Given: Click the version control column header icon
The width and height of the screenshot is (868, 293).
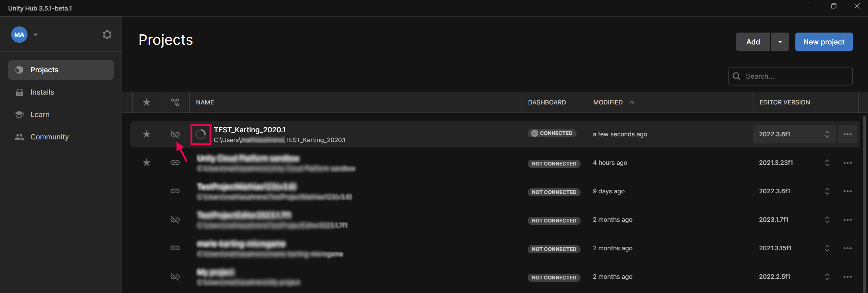Looking at the screenshot, I should (175, 102).
